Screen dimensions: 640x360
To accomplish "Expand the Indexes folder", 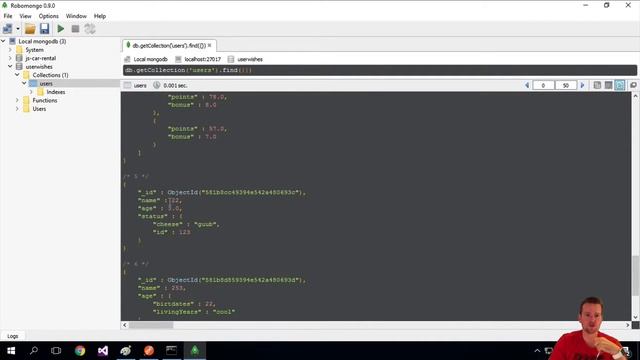I will (x=31, y=92).
